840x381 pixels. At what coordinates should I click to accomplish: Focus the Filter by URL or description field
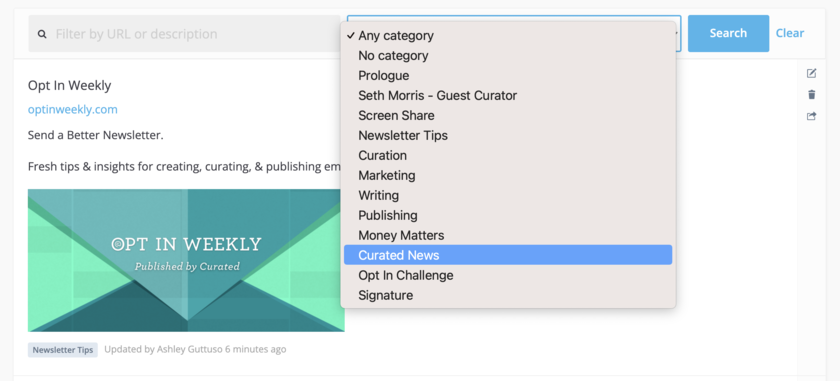point(184,34)
